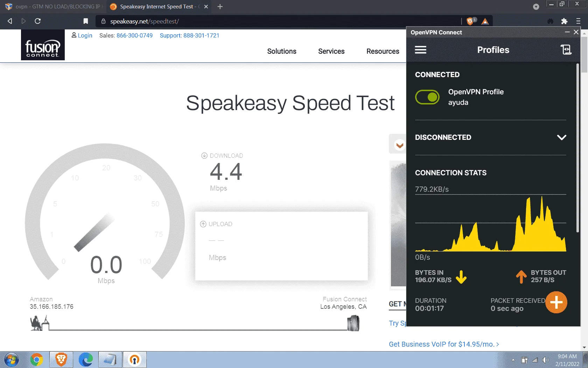Click the Bytes Out up arrow icon
588x368 pixels.
tap(521, 277)
